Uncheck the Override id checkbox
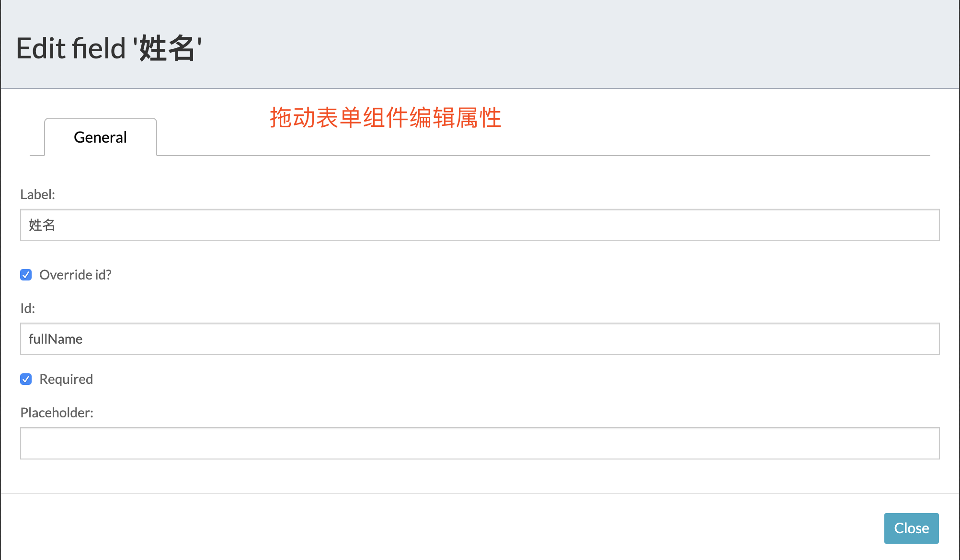Viewport: 960px width, 560px height. click(x=26, y=275)
